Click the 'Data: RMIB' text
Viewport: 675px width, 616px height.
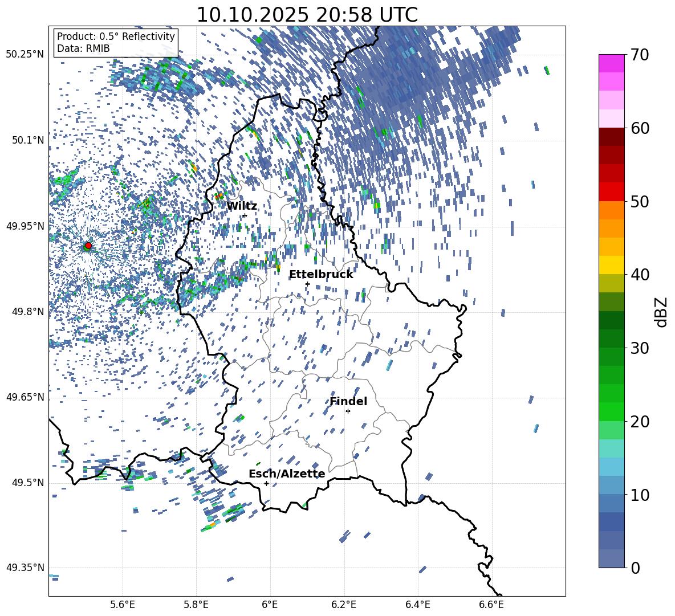(x=83, y=48)
